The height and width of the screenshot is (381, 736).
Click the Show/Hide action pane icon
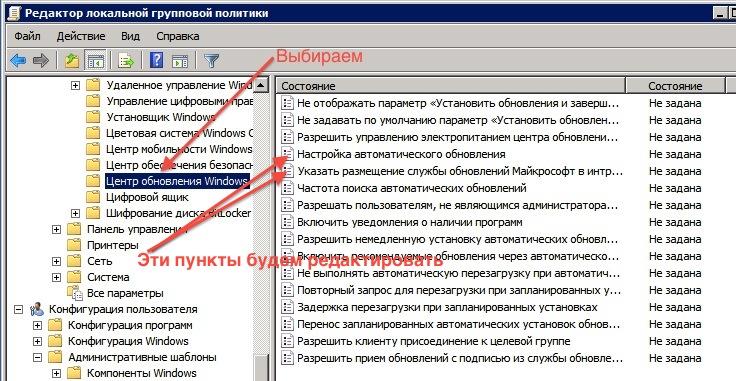pyautogui.click(x=180, y=60)
